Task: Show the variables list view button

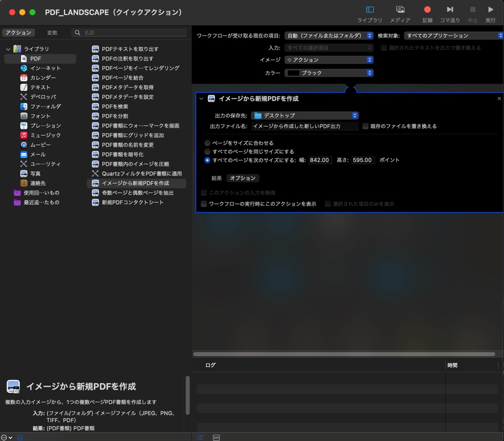Action: (216, 437)
